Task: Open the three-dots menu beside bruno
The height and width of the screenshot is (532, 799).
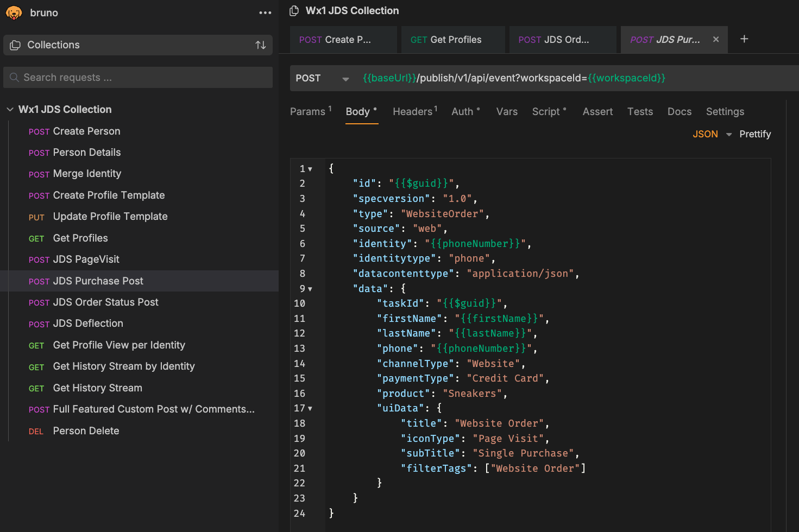Action: point(265,12)
